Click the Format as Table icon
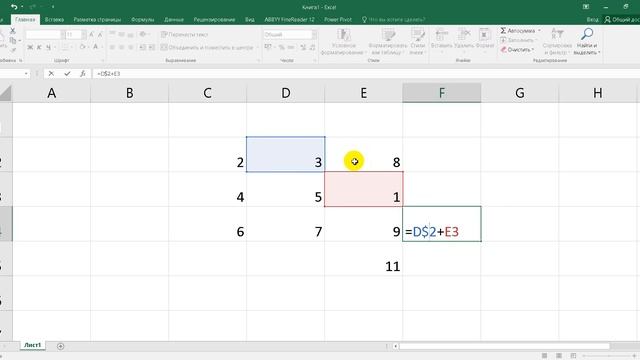Viewport: 640px width, 360px height. [x=388, y=35]
